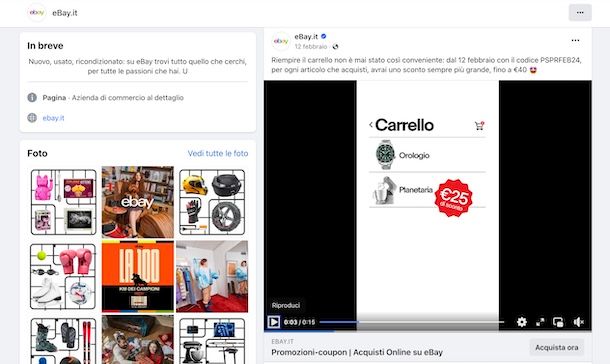610x364 pixels.
Task: Click the Acquista ora button
Action: coord(557,347)
